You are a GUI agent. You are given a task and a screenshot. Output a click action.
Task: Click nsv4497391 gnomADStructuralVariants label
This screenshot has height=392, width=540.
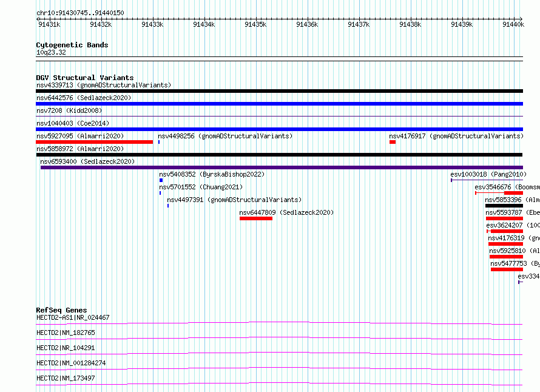[234, 200]
